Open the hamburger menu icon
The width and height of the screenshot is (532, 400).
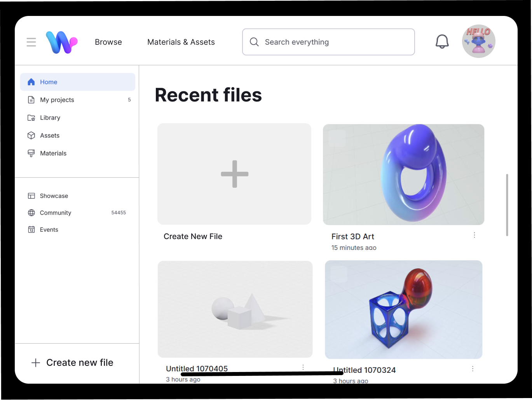click(x=31, y=42)
